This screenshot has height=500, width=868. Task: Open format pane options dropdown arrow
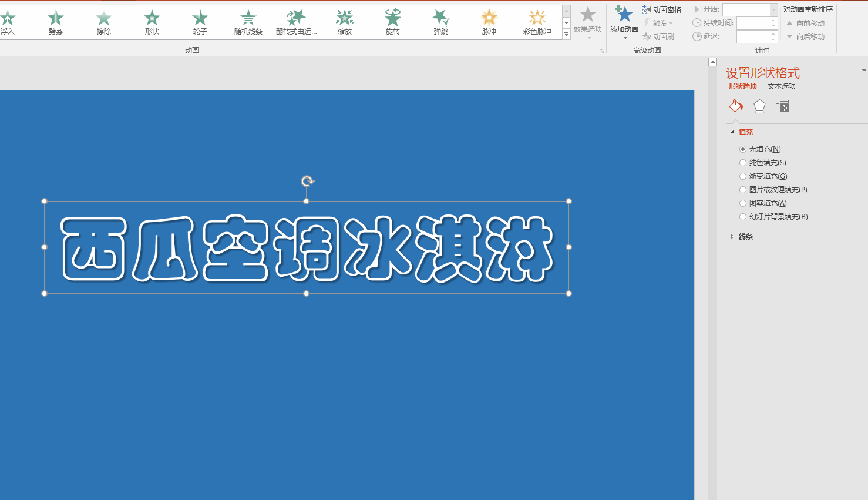863,71
